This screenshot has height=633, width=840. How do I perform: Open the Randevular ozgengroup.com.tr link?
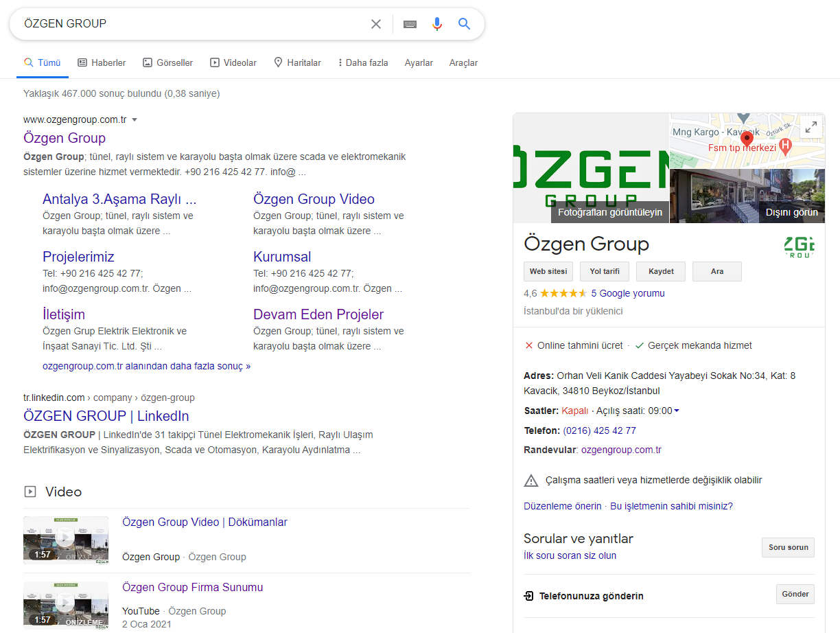tap(621, 450)
